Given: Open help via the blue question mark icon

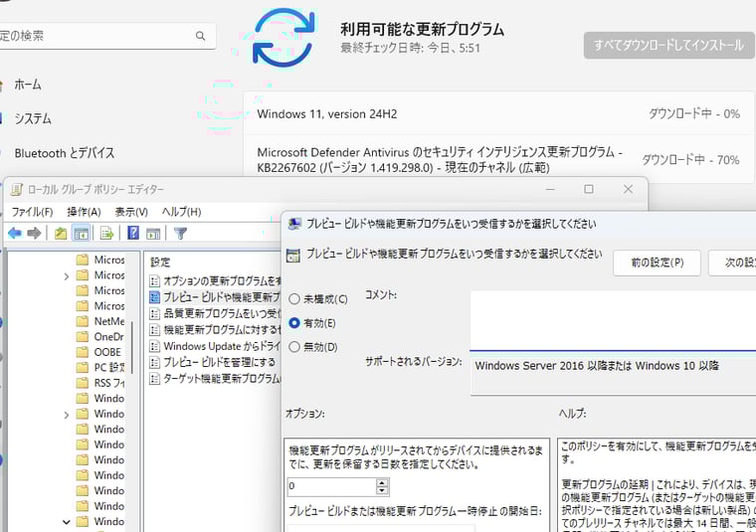Looking at the screenshot, I should (x=133, y=234).
